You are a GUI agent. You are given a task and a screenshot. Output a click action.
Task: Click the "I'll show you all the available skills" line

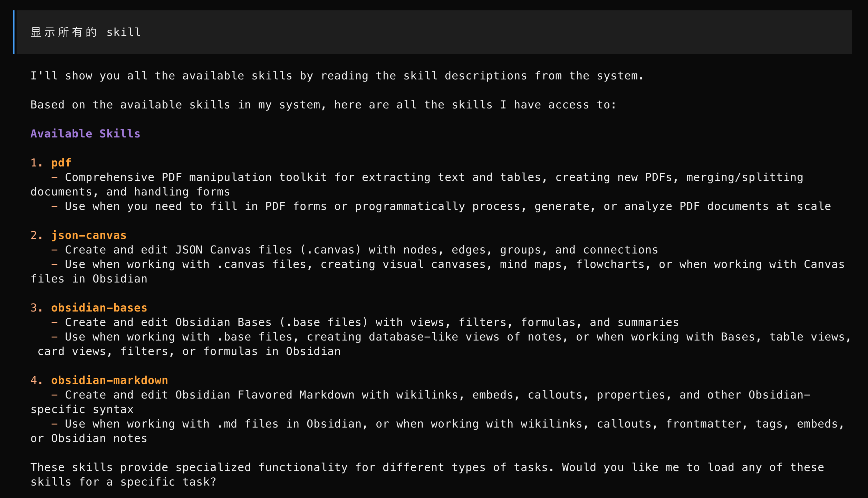pos(337,76)
